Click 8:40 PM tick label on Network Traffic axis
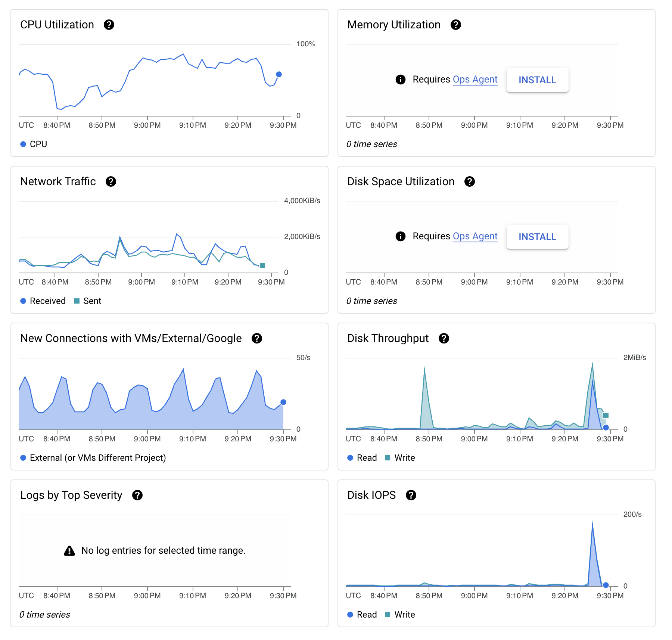This screenshot has height=640, width=672. [x=55, y=282]
